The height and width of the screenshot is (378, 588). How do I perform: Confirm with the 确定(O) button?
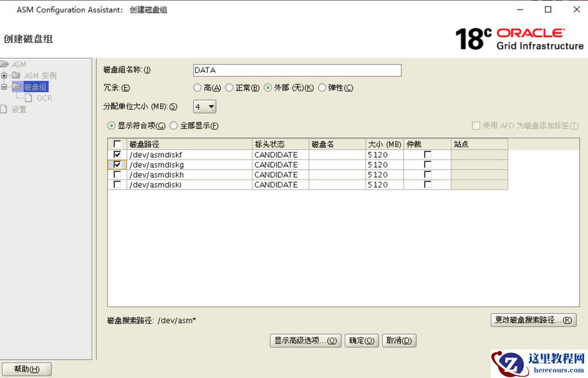[x=362, y=340]
